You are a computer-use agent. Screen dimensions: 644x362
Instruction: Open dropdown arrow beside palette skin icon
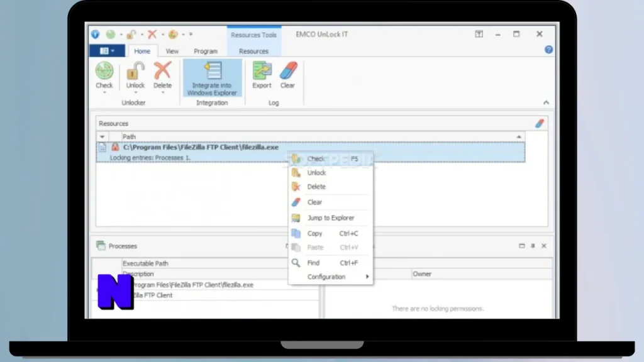click(183, 35)
